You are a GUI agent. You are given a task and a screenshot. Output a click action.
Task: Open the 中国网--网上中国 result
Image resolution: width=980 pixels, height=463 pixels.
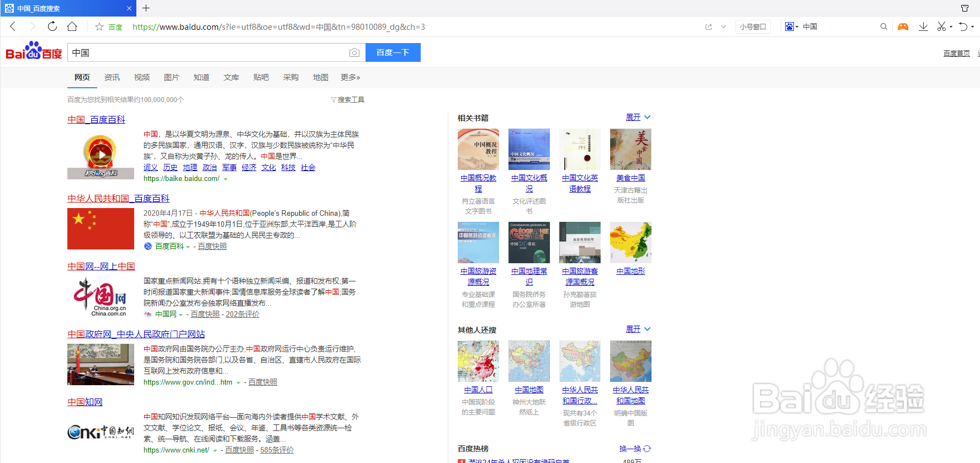pyautogui.click(x=101, y=267)
